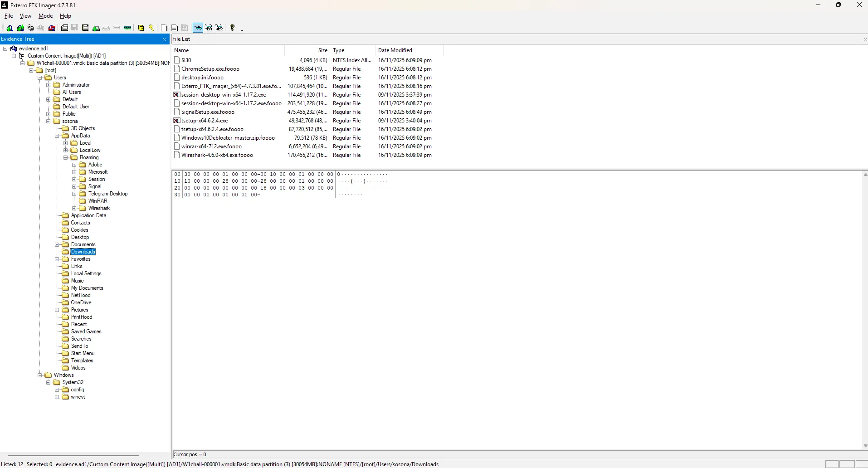
Task: Close the Evidence Tree pane
Action: pos(164,39)
